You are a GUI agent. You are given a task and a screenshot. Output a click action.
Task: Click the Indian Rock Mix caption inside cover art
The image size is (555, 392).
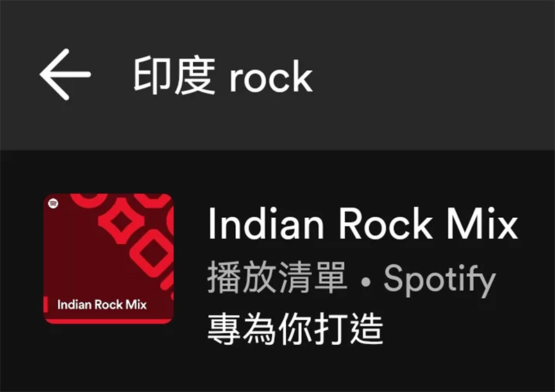coord(102,305)
